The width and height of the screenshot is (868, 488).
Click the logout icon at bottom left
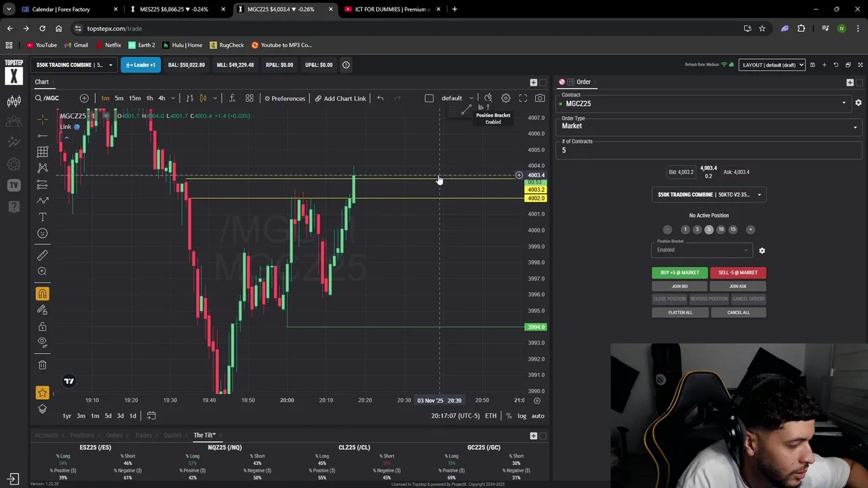(13, 479)
